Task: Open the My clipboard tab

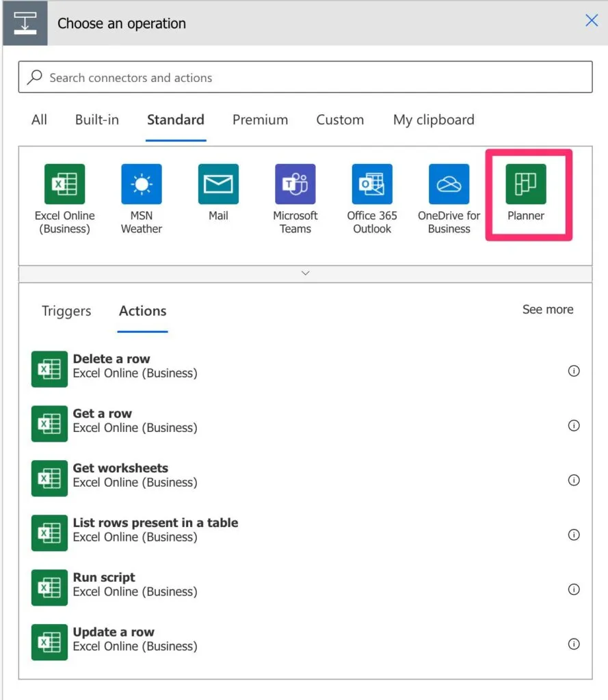Action: pyautogui.click(x=433, y=120)
